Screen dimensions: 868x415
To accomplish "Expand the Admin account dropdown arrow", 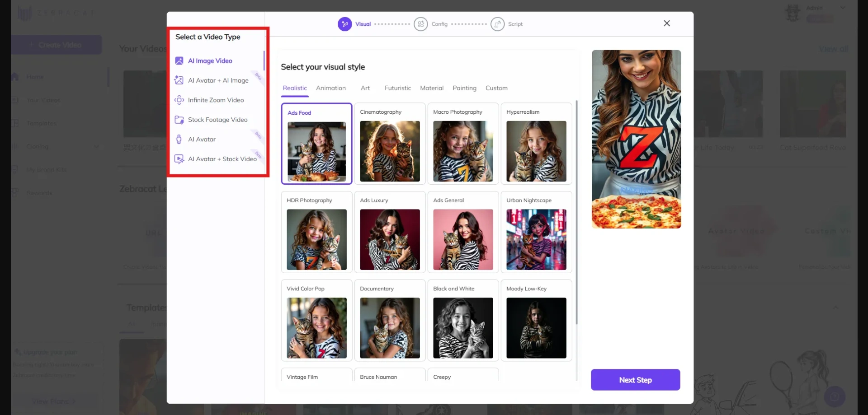I will coord(843,8).
